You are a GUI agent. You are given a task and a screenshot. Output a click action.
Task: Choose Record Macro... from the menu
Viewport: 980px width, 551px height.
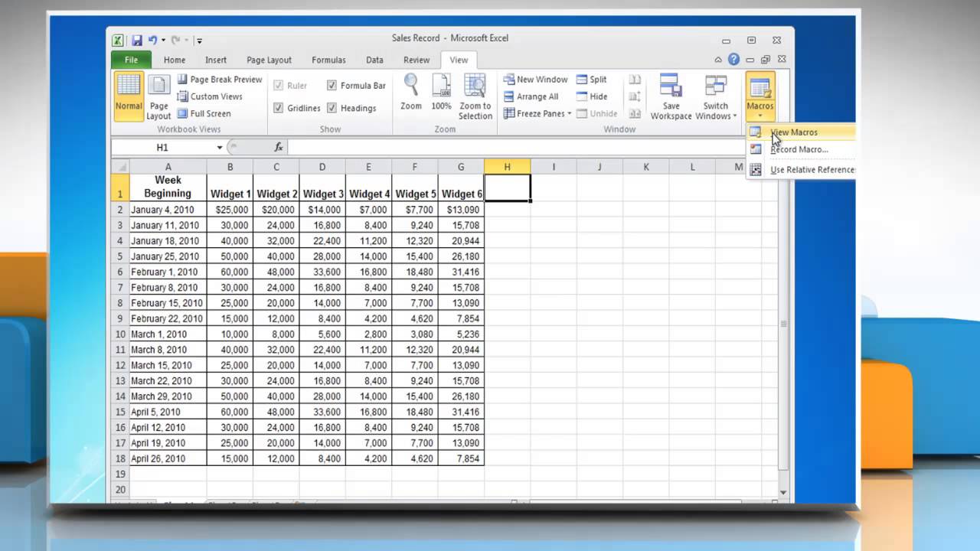[x=801, y=149]
